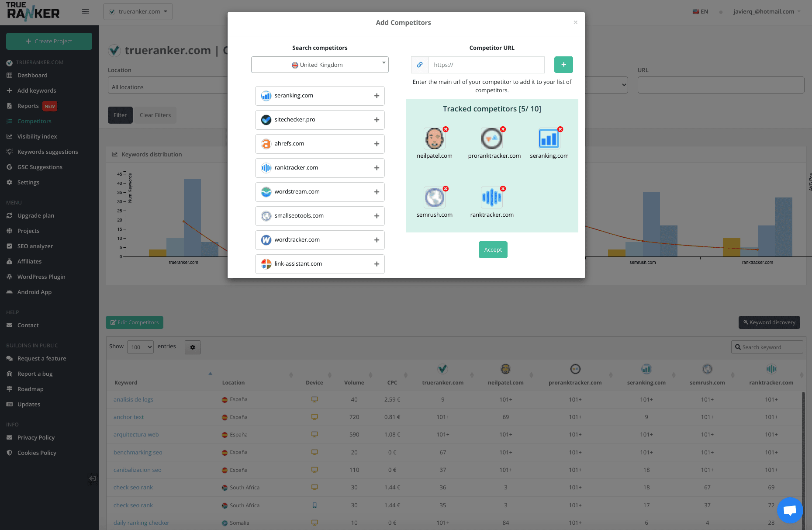The width and height of the screenshot is (812, 530).
Task: Open user account email dropdown
Action: click(x=767, y=11)
